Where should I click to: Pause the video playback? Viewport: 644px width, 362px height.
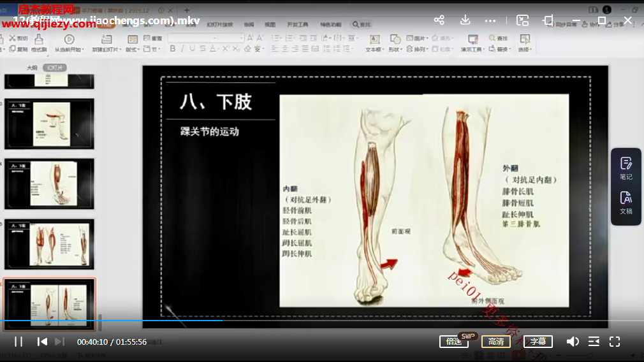[x=18, y=342]
